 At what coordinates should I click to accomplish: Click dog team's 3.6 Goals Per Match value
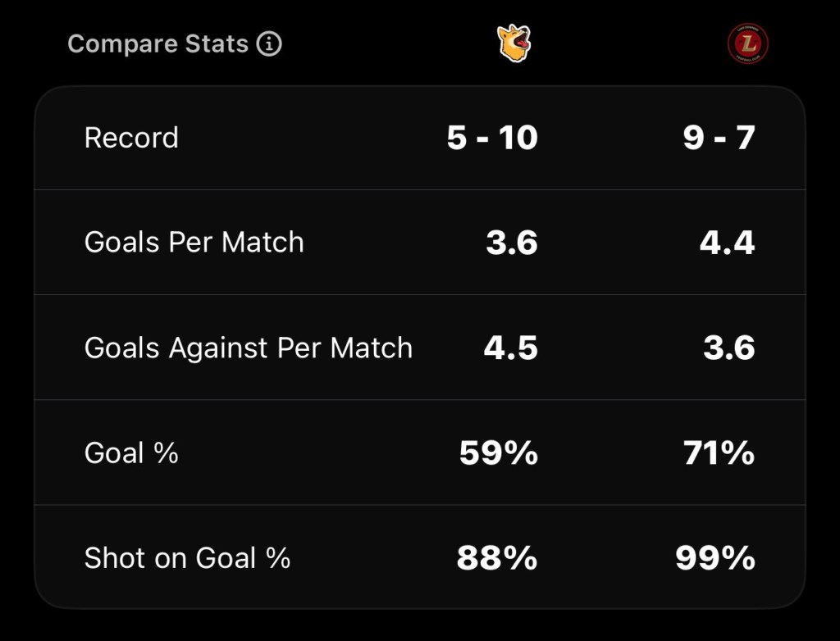[512, 243]
